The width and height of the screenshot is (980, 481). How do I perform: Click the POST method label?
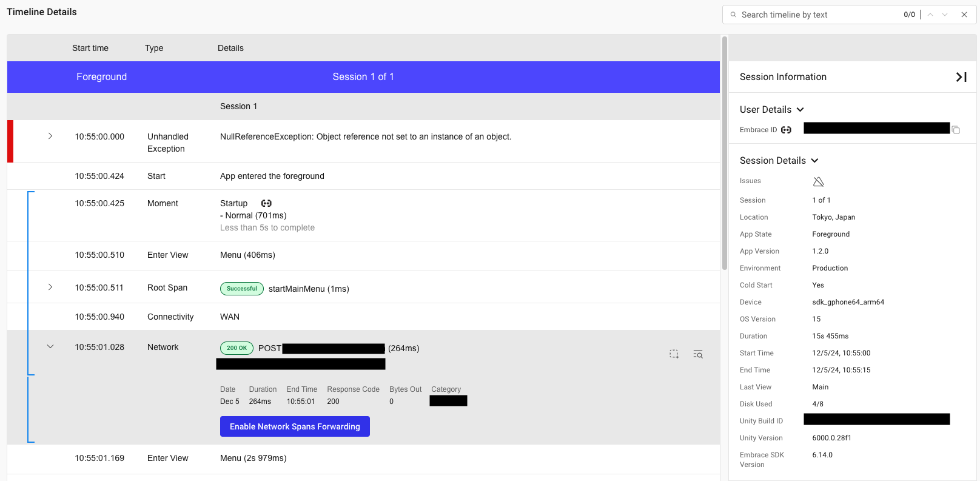pos(270,348)
